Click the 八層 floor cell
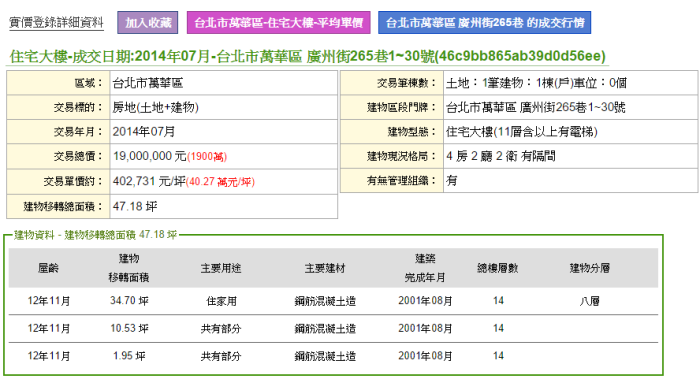The image size is (700, 379). coord(590,301)
